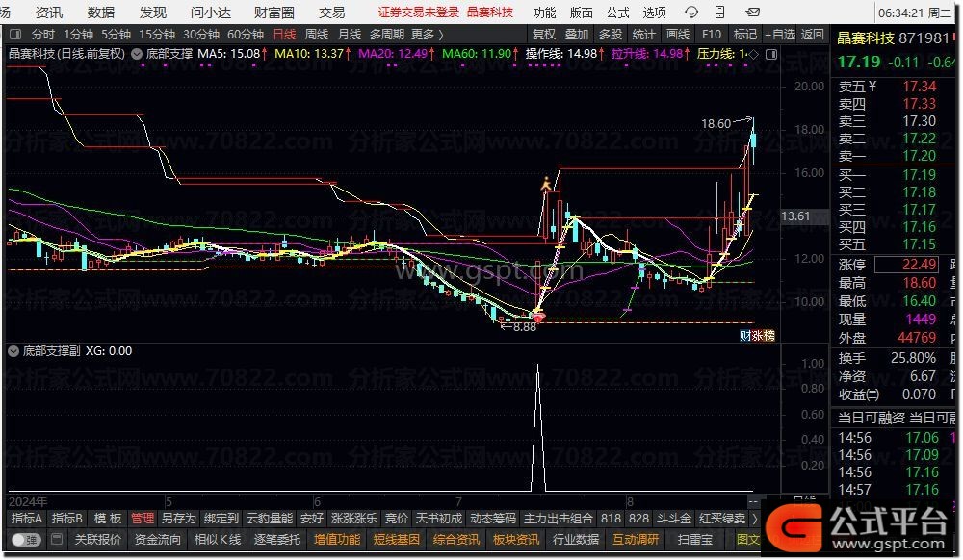Open the 问小达 menu
The image size is (963, 560).
coord(211,13)
